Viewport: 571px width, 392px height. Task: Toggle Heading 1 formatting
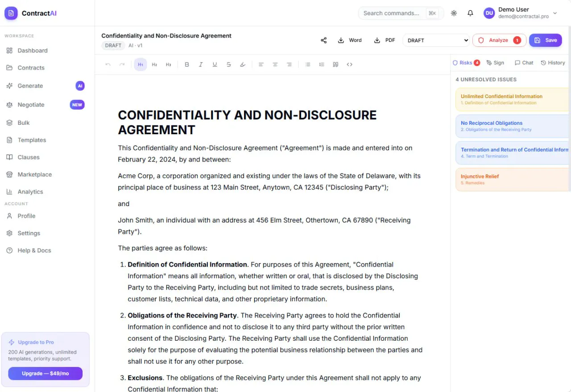point(141,65)
